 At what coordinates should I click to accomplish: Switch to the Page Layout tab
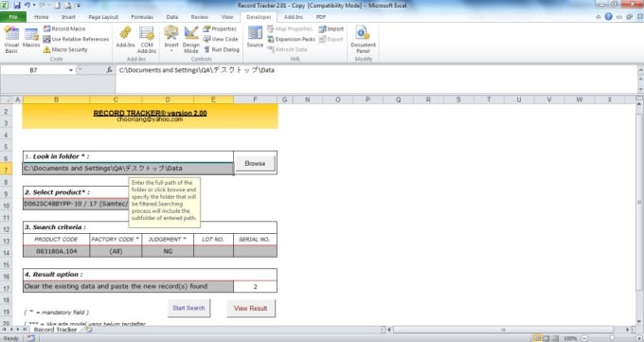point(103,17)
